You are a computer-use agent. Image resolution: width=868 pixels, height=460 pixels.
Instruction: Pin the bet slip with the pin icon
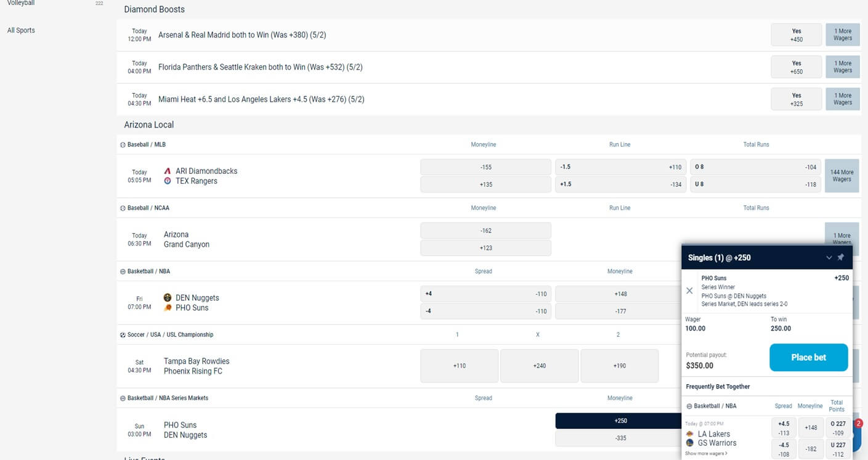pos(841,257)
